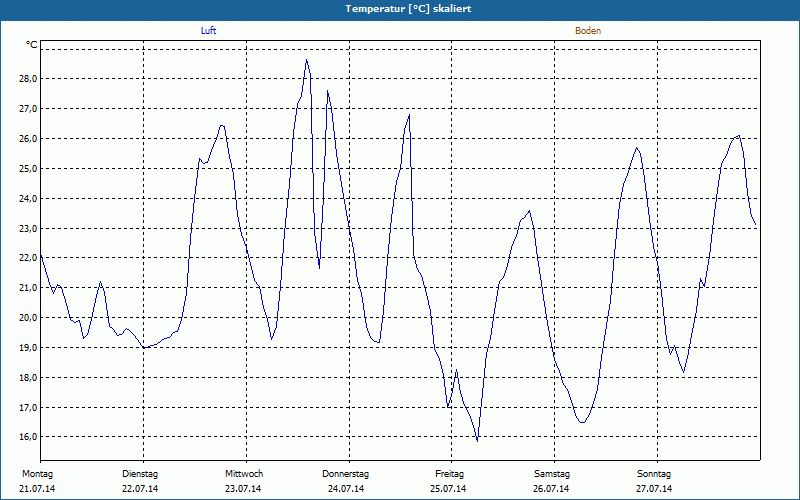Click the 27,0 axis value
The height and width of the screenshot is (500, 800).
pos(28,109)
